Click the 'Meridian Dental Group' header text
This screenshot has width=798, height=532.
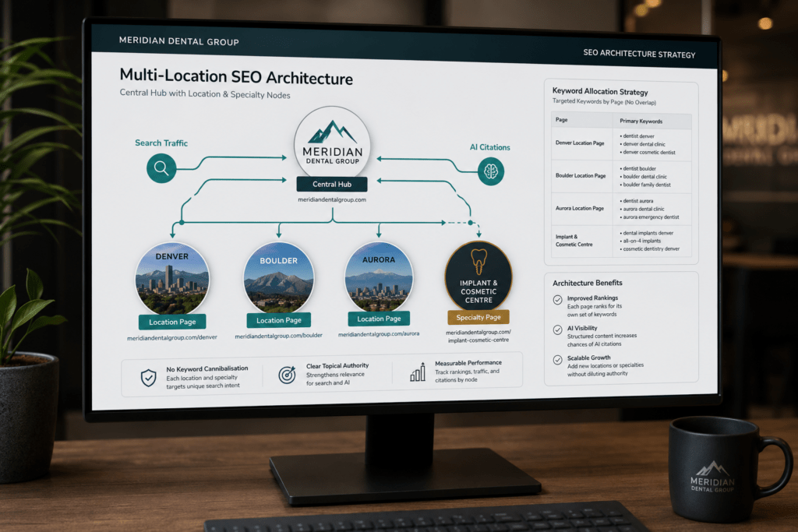[178, 41]
